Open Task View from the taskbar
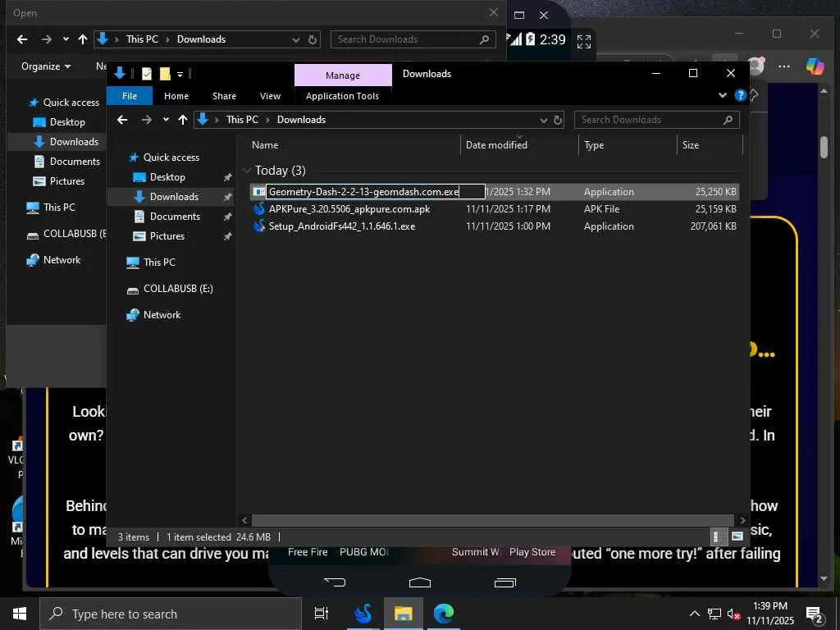The image size is (840, 630). point(322,614)
